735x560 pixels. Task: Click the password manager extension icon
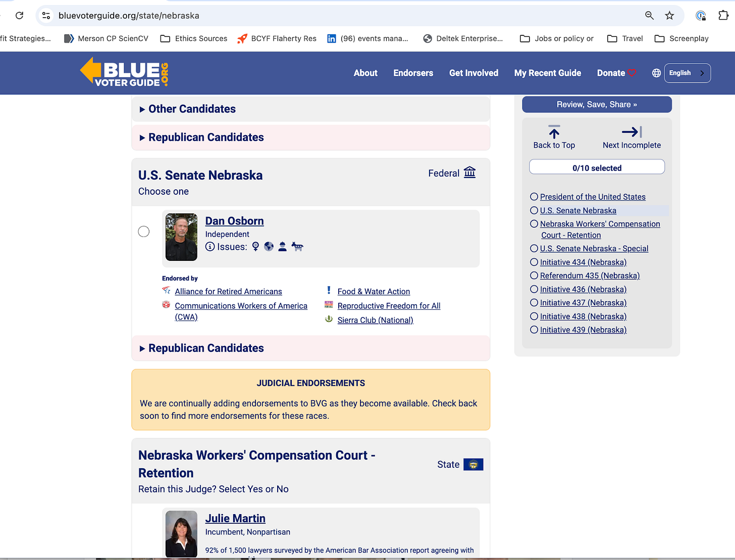pos(701,16)
